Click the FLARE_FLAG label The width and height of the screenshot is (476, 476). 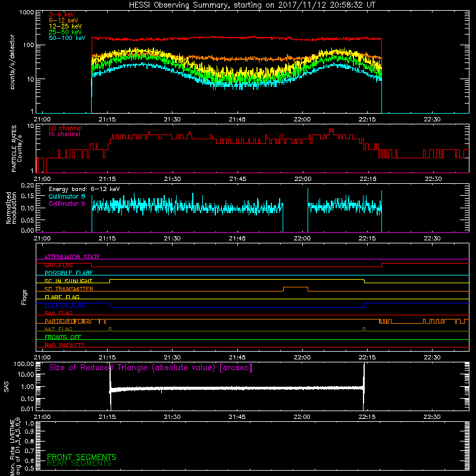(x=62, y=297)
